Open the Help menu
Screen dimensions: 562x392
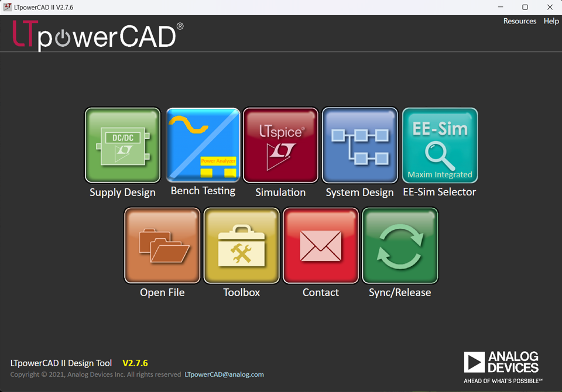(551, 21)
